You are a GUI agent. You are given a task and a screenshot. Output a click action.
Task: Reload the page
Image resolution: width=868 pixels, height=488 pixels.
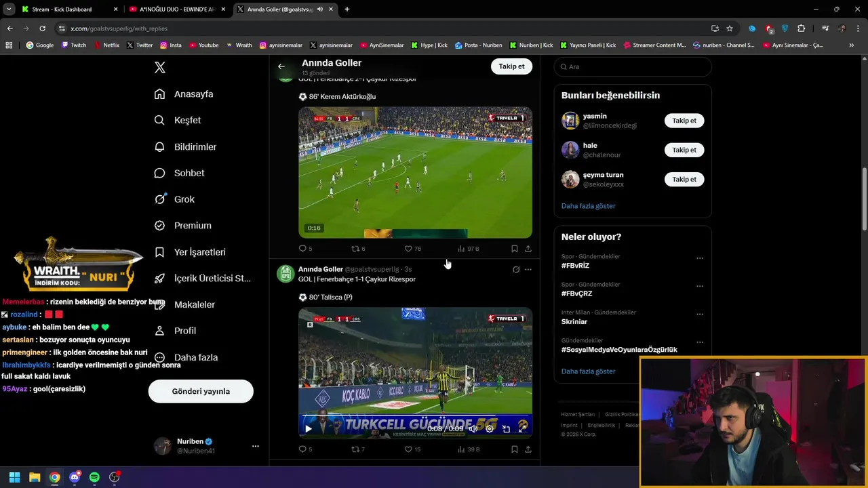pyautogui.click(x=42, y=28)
